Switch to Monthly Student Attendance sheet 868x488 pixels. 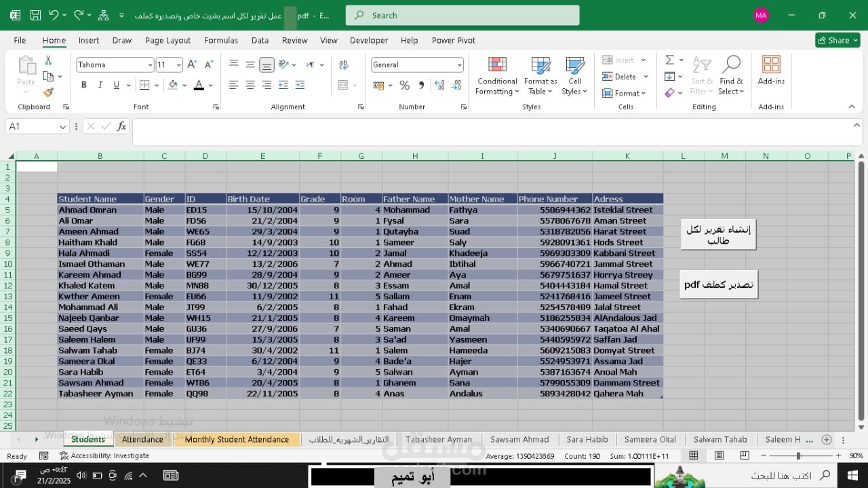pyautogui.click(x=237, y=439)
